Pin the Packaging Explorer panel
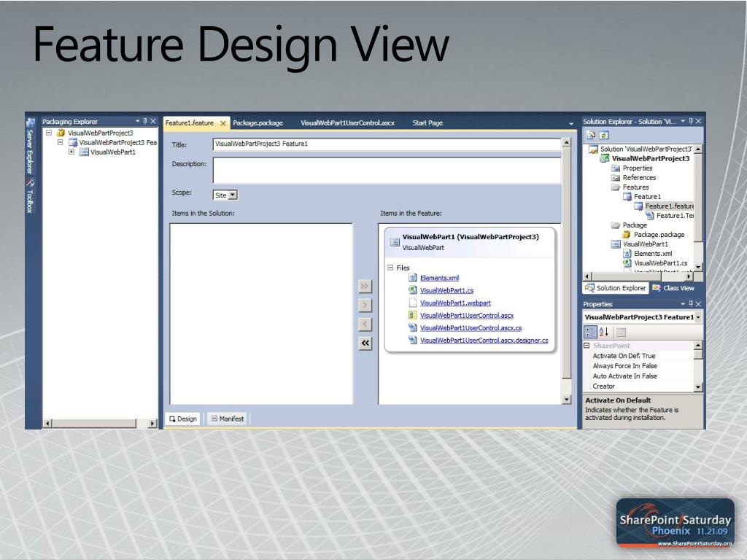 pyautogui.click(x=145, y=122)
